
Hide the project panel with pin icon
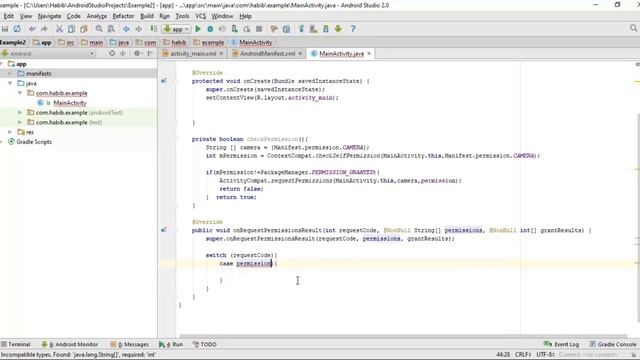150,53
